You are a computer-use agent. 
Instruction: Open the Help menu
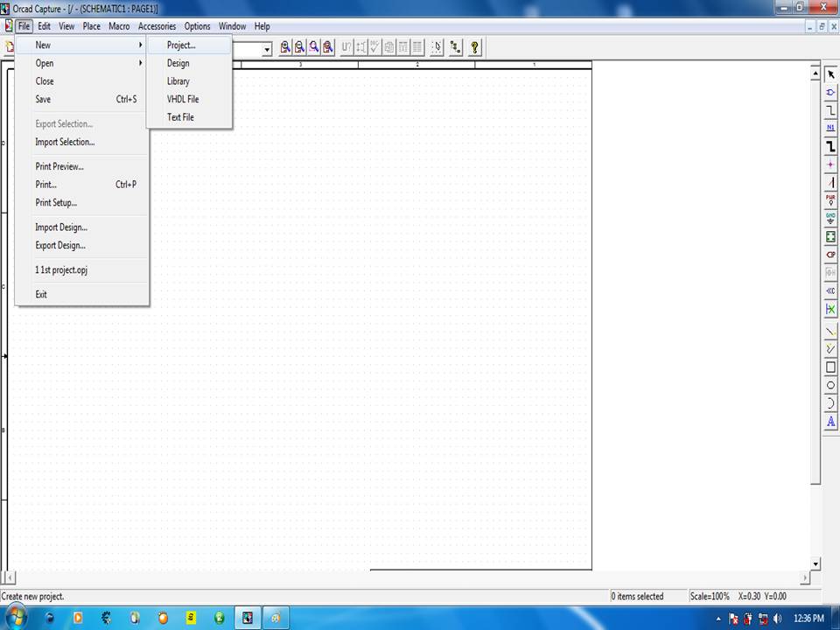[x=262, y=26]
